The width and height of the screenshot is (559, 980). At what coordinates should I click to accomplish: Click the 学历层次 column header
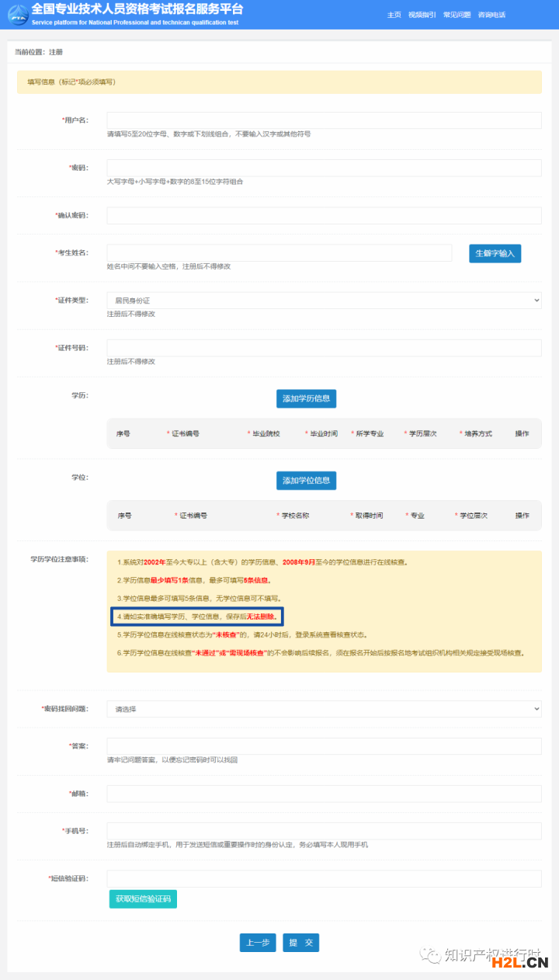click(x=421, y=433)
